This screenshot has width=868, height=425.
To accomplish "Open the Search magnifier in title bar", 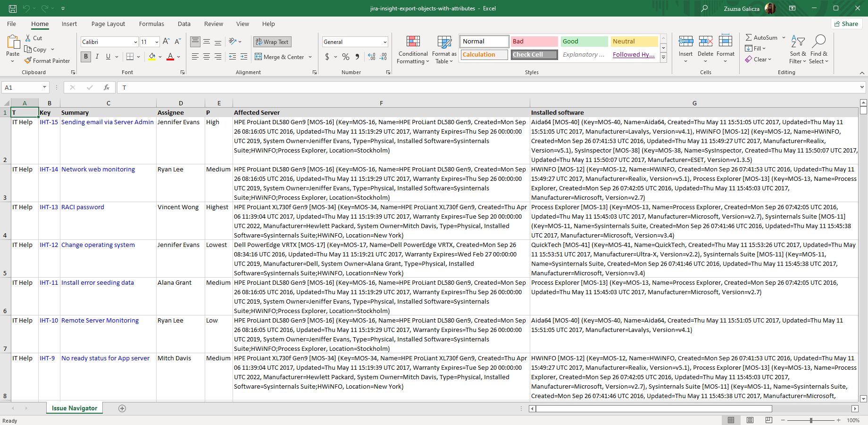I will [x=704, y=8].
